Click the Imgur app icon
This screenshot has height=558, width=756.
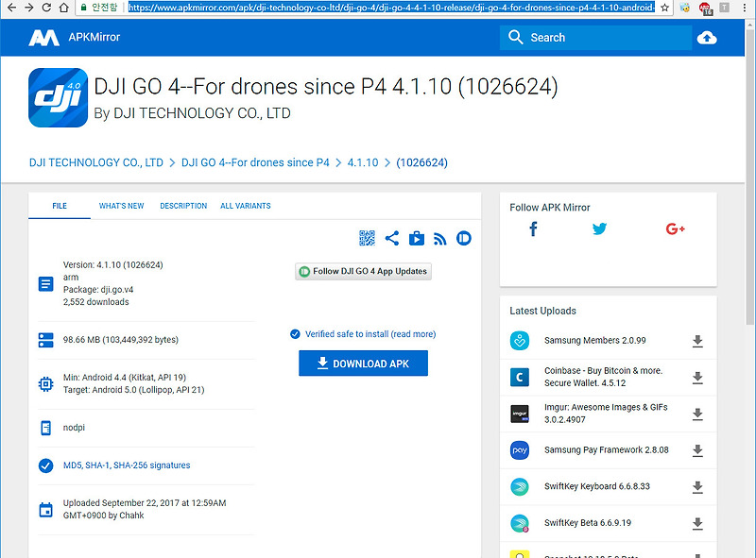coord(520,414)
